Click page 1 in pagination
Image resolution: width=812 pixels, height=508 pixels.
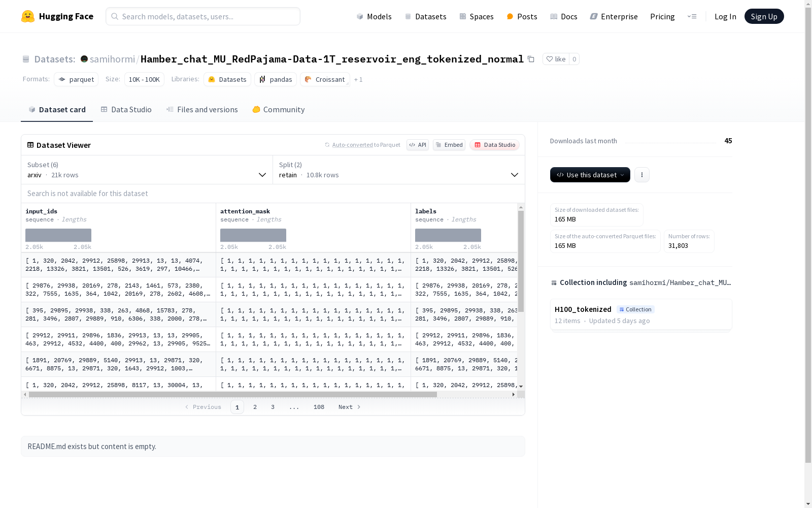point(237,407)
